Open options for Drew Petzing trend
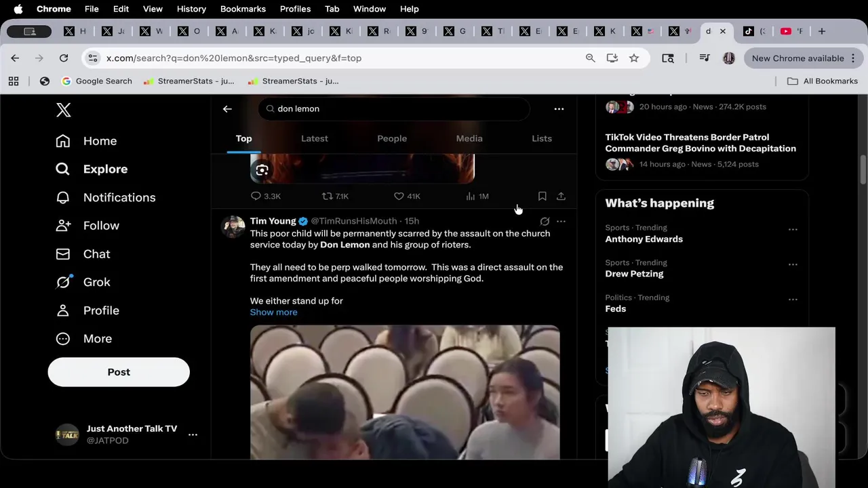This screenshot has height=488, width=868. 793,264
